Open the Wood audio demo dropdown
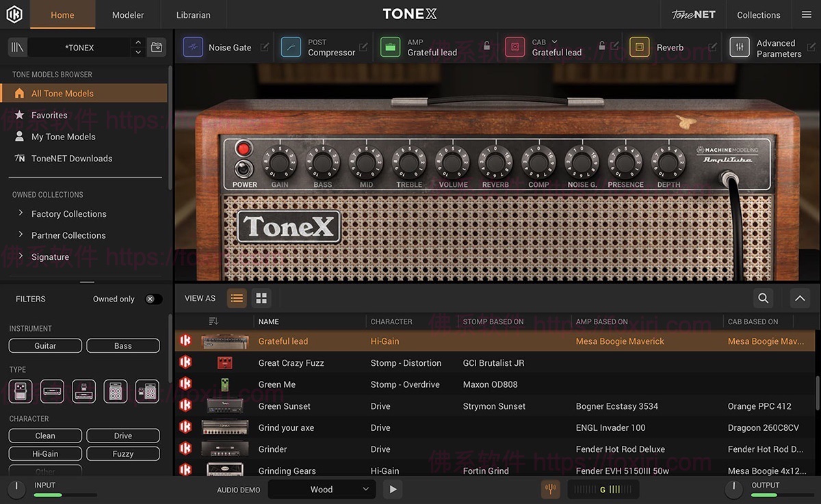The width and height of the screenshot is (821, 504). (x=322, y=489)
